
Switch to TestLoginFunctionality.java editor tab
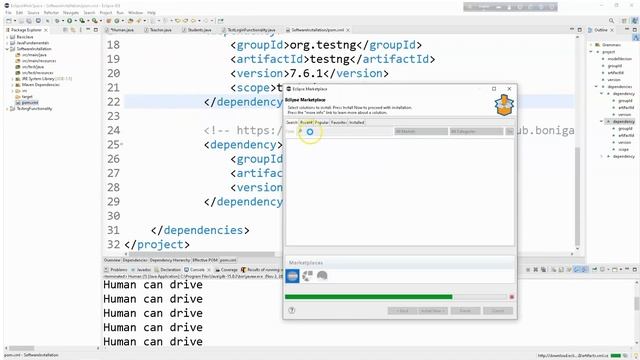tap(251, 30)
